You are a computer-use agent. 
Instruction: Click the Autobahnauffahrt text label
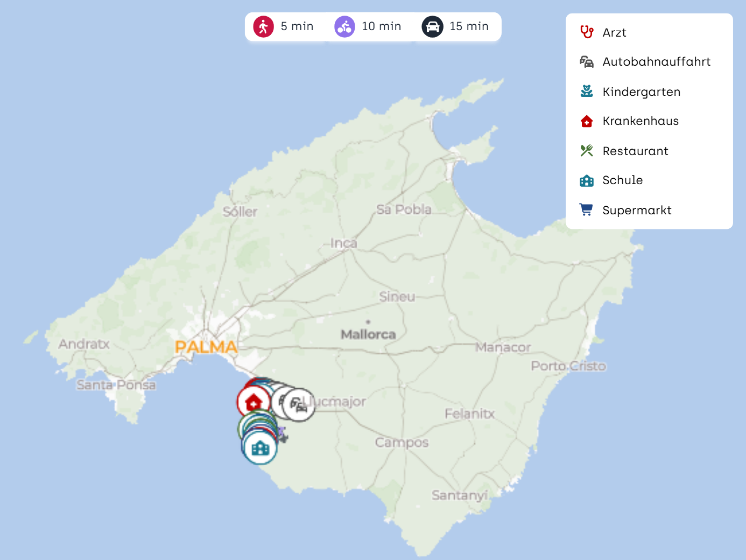click(657, 62)
